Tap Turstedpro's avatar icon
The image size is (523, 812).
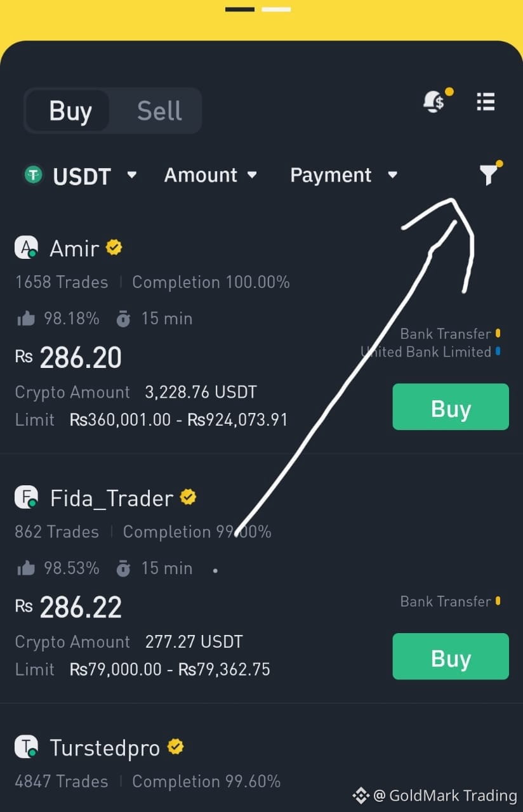(27, 747)
